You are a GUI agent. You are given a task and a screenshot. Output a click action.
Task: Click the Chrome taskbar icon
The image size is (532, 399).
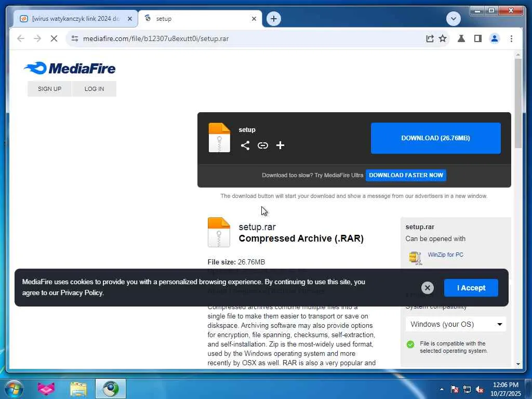click(111, 389)
